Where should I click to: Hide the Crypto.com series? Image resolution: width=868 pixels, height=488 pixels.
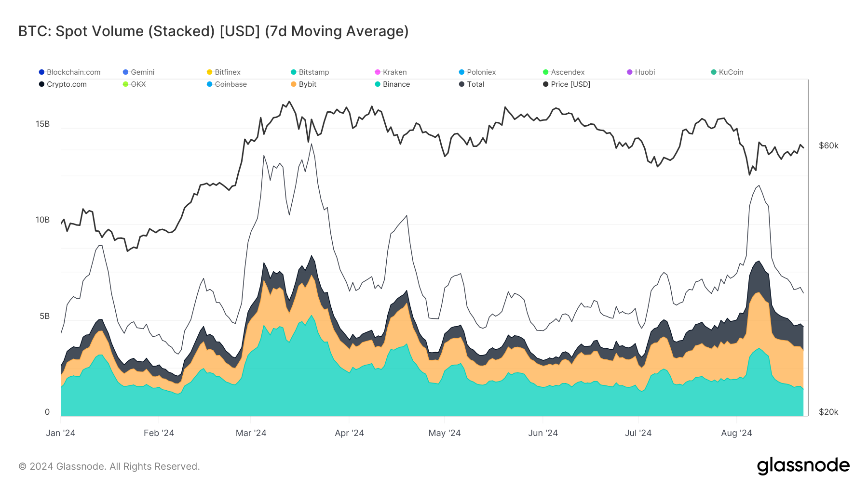(x=63, y=84)
